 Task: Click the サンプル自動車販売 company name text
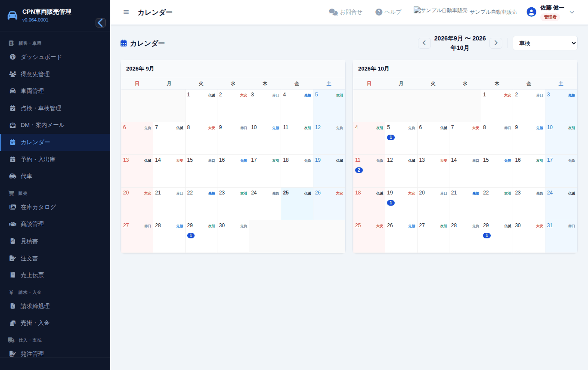coord(493,12)
